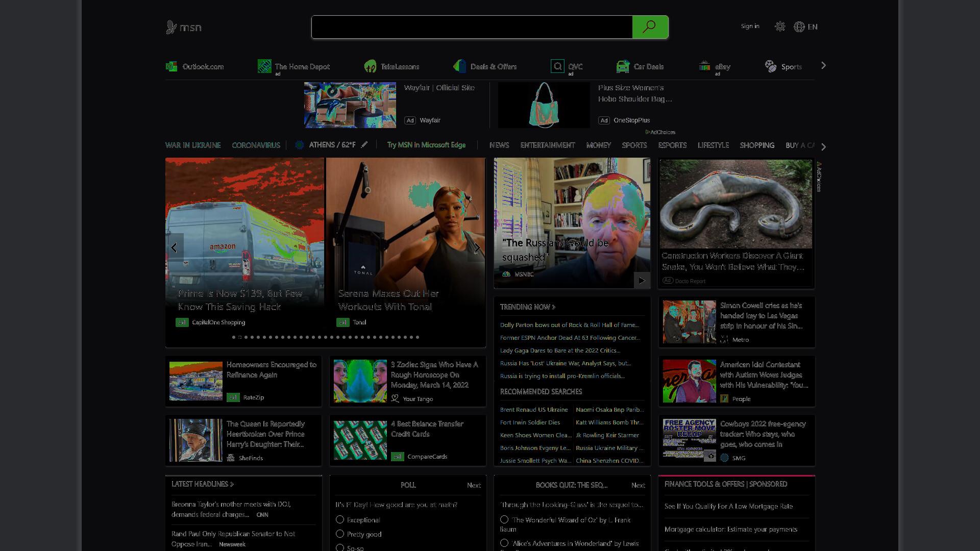Click the SMG source icon
The width and height of the screenshot is (980, 551).
click(724, 458)
